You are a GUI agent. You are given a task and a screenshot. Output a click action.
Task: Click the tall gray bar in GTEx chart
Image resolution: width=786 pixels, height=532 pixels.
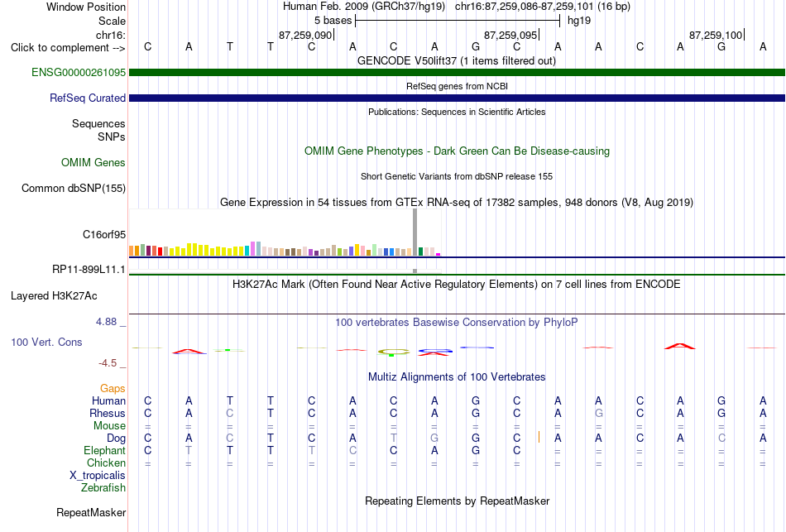click(x=415, y=233)
